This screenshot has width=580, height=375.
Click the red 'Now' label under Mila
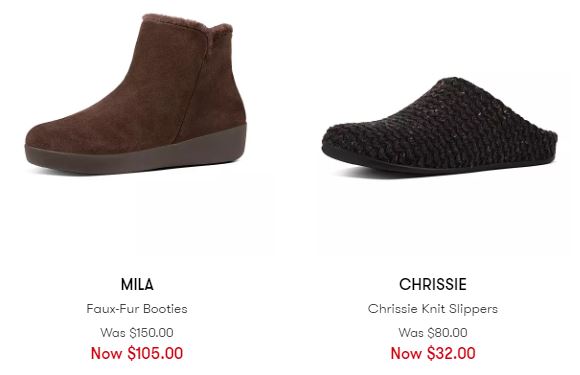107,353
